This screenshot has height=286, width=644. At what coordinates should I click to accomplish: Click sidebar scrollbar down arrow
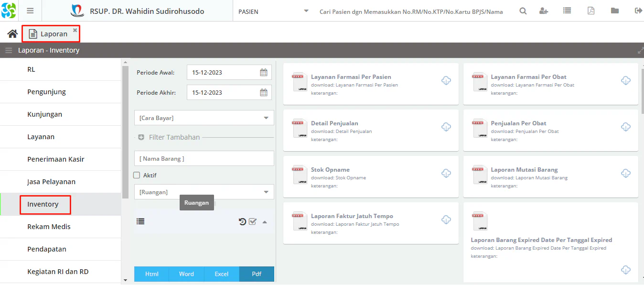[x=125, y=280]
